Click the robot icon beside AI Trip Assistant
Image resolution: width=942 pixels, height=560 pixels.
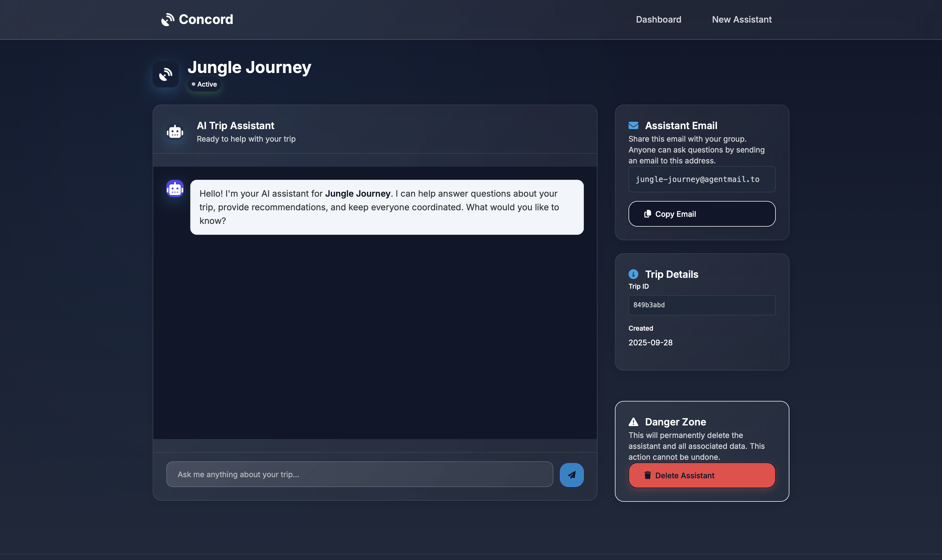click(x=175, y=132)
